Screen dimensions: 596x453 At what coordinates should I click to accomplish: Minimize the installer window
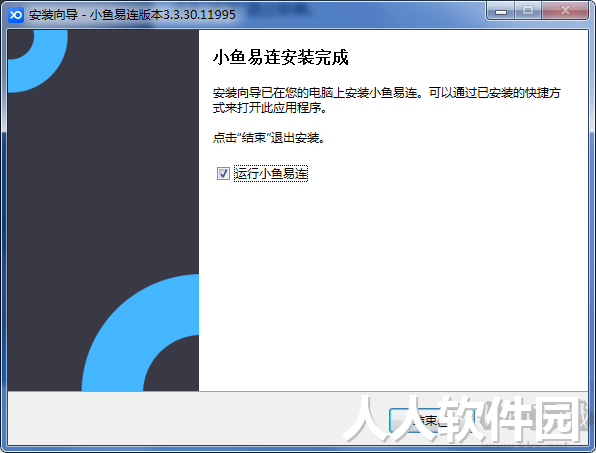501,11
